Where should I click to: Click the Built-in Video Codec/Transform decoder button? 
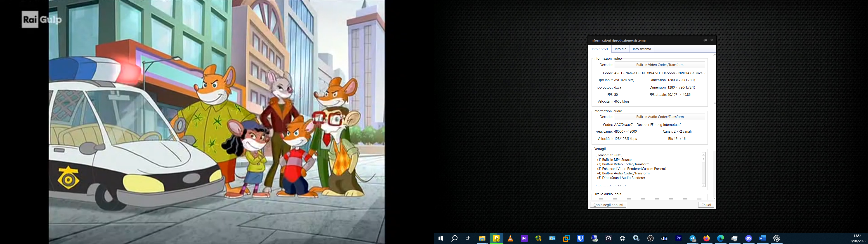[x=660, y=65]
